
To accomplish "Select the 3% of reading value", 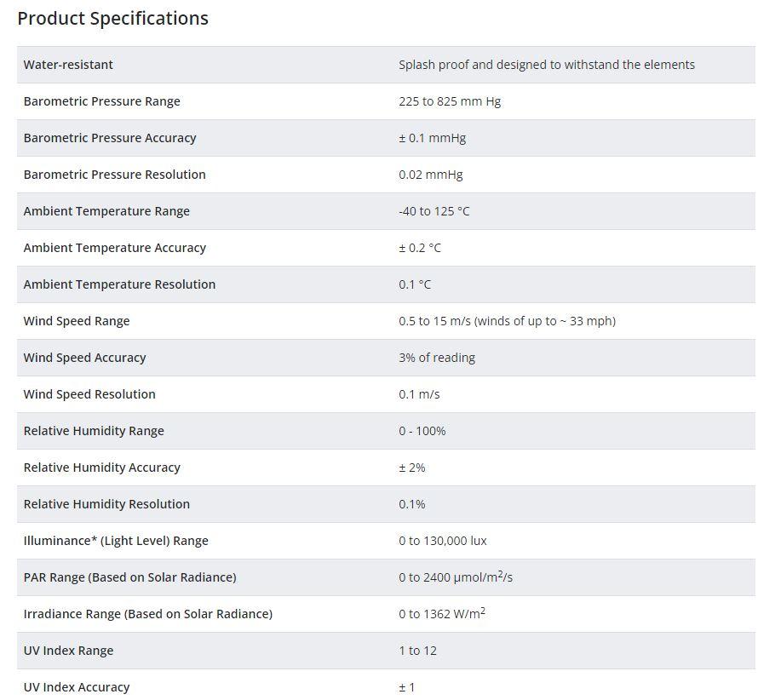I will coord(437,358).
